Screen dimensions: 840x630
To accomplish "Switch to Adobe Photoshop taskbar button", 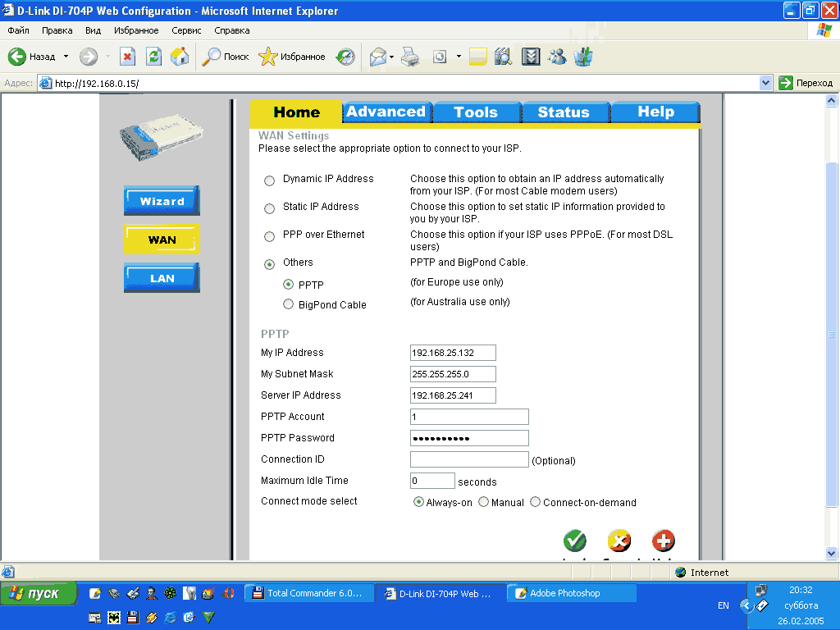I will 572,593.
